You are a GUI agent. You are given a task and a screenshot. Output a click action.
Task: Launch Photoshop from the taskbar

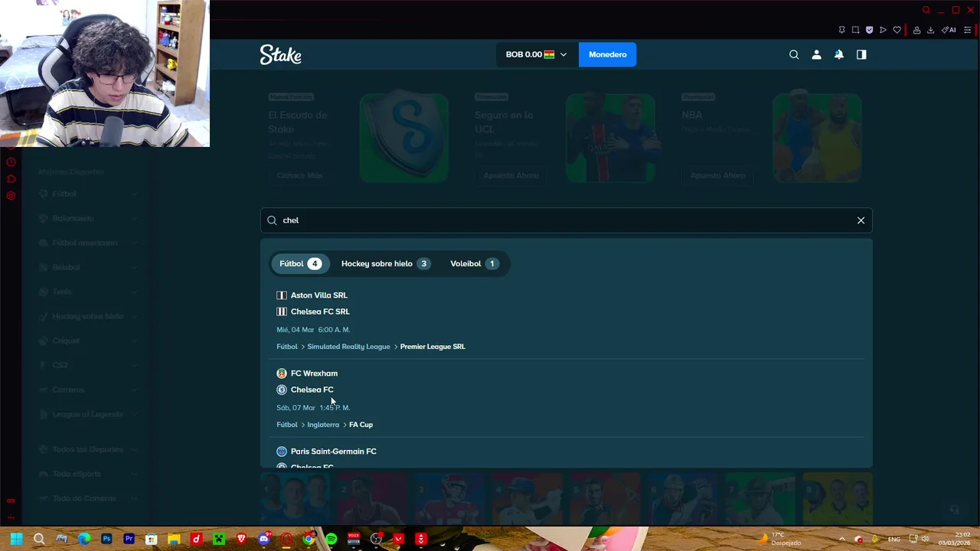point(106,539)
